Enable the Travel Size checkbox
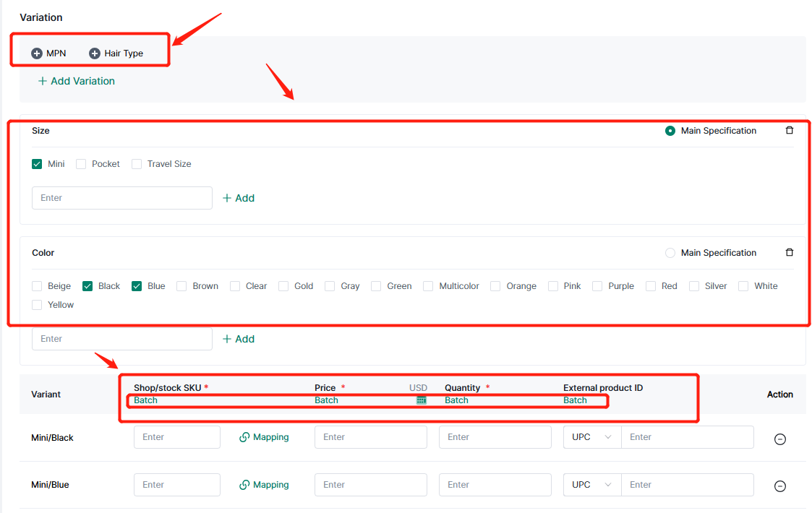Viewport: 812px width, 513px height. click(x=137, y=164)
